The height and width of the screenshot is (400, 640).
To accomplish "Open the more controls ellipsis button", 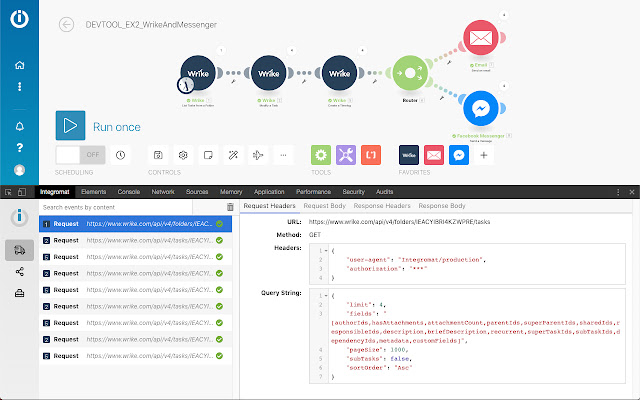I will (x=283, y=155).
